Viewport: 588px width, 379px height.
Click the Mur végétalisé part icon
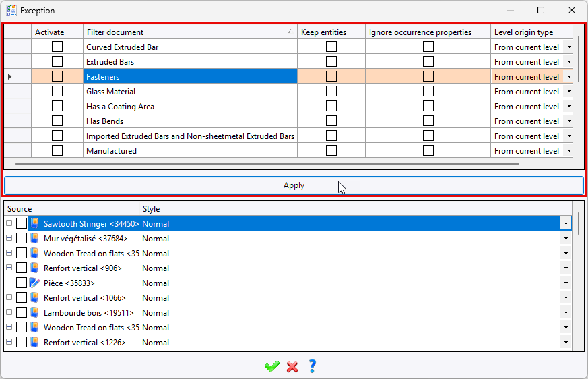(35, 239)
